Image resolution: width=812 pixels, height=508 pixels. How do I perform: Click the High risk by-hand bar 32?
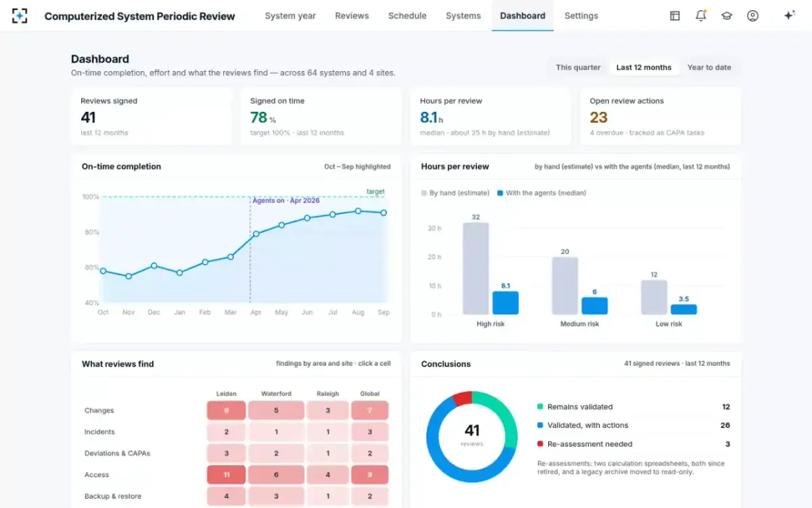tap(476, 268)
